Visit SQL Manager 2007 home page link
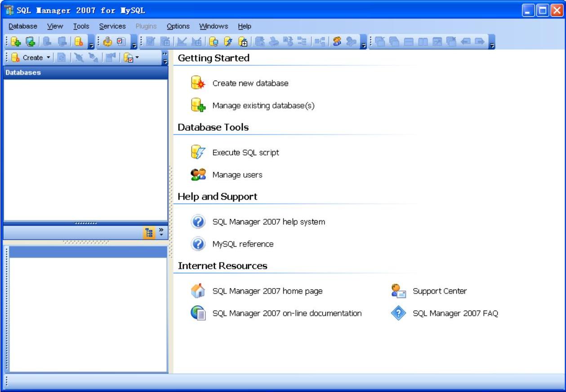The width and height of the screenshot is (566, 392). coord(267,291)
